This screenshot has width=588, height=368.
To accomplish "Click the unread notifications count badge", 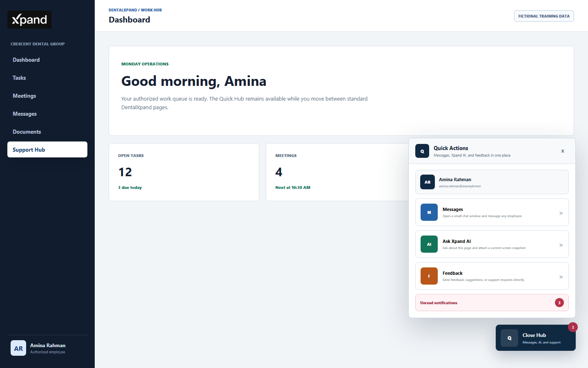I will [559, 303].
